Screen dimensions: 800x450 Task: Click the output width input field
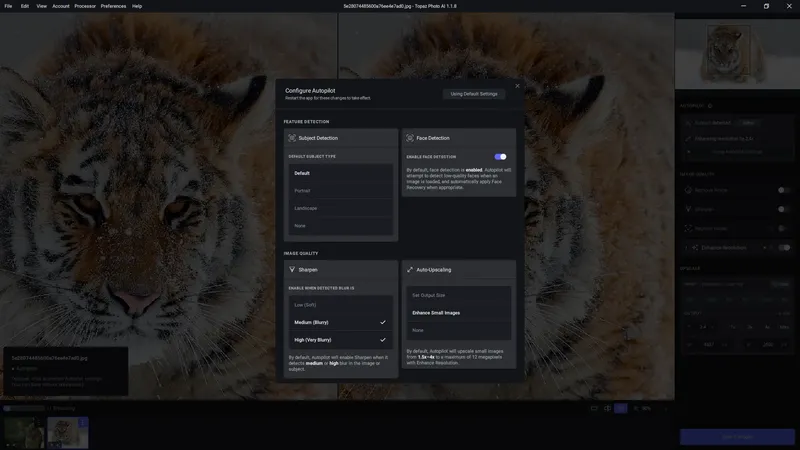[x=709, y=345]
